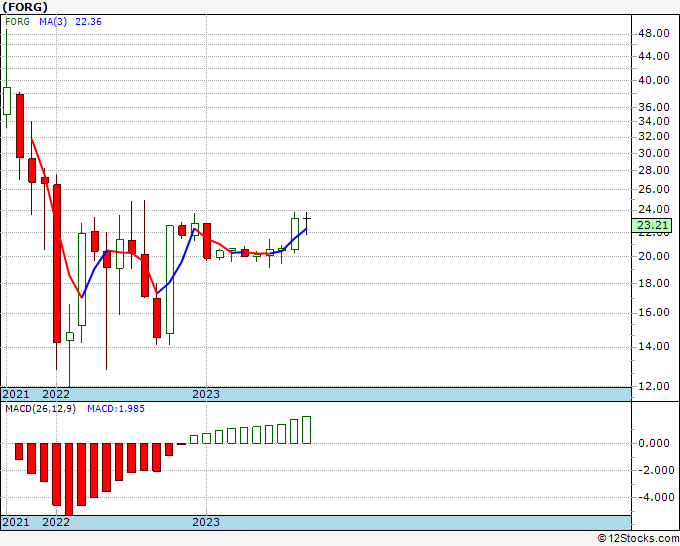Image resolution: width=680 pixels, height=546 pixels.
Task: Click the 18.00 price axis label
Action: click(654, 283)
